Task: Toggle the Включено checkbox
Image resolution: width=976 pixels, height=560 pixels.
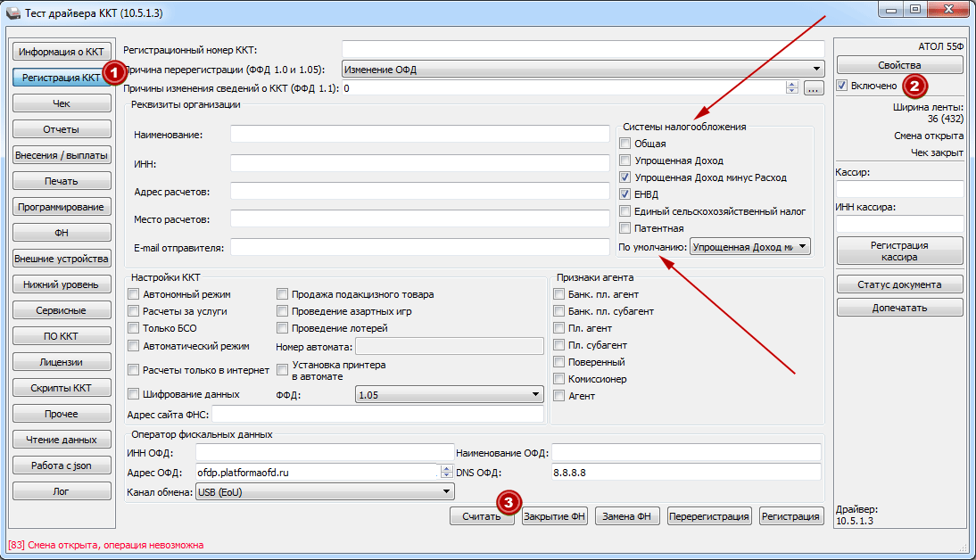Action: pos(842,86)
